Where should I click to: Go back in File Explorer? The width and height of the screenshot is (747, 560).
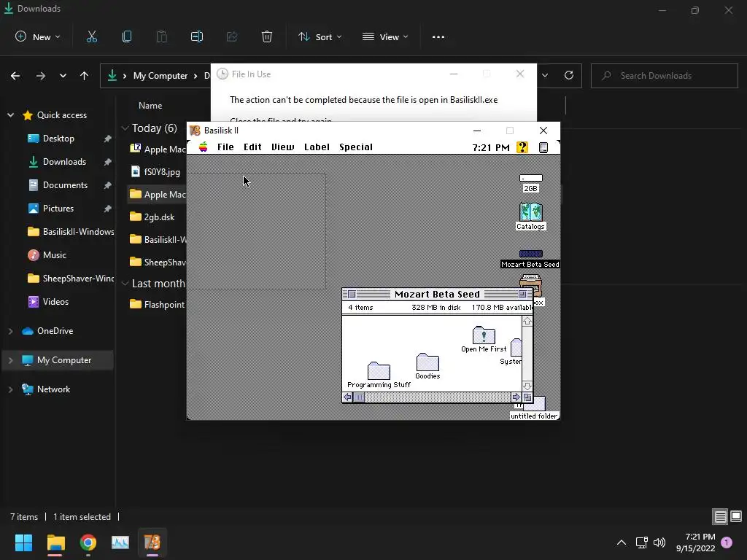point(15,76)
